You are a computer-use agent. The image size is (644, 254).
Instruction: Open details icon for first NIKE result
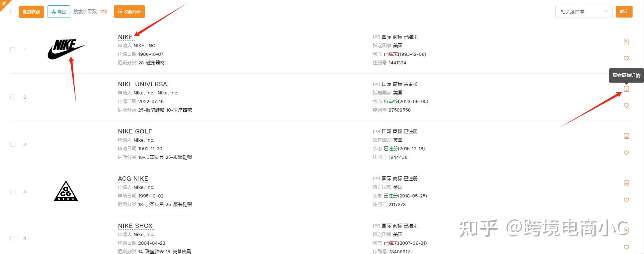626,42
